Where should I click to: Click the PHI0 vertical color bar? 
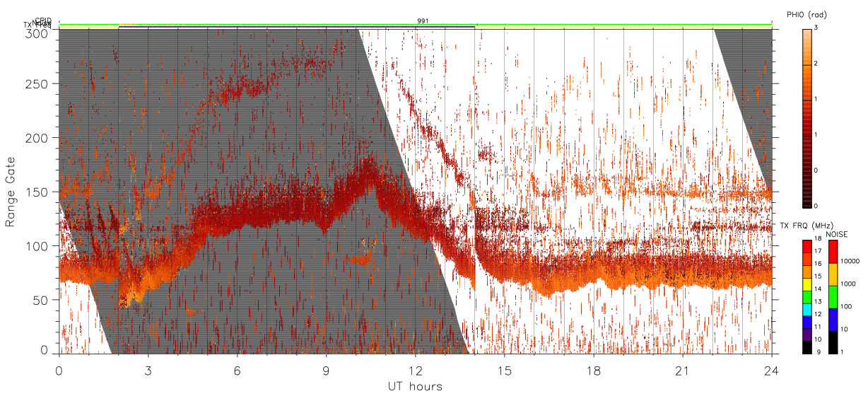[x=807, y=118]
